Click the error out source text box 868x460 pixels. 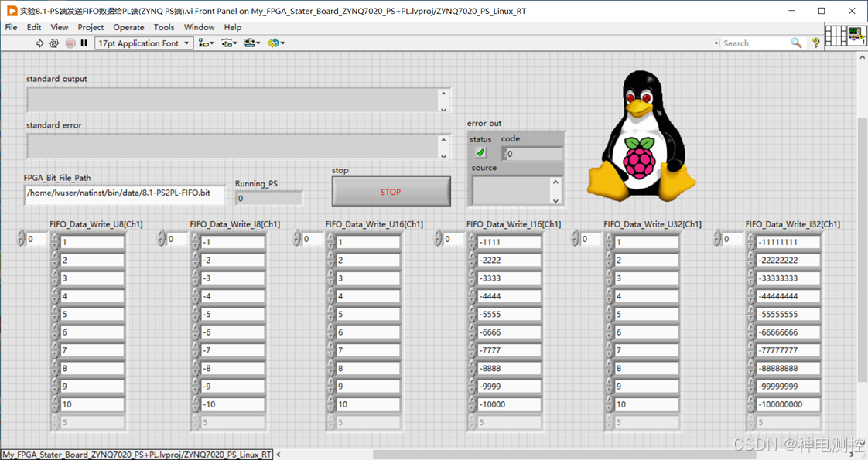[511, 191]
